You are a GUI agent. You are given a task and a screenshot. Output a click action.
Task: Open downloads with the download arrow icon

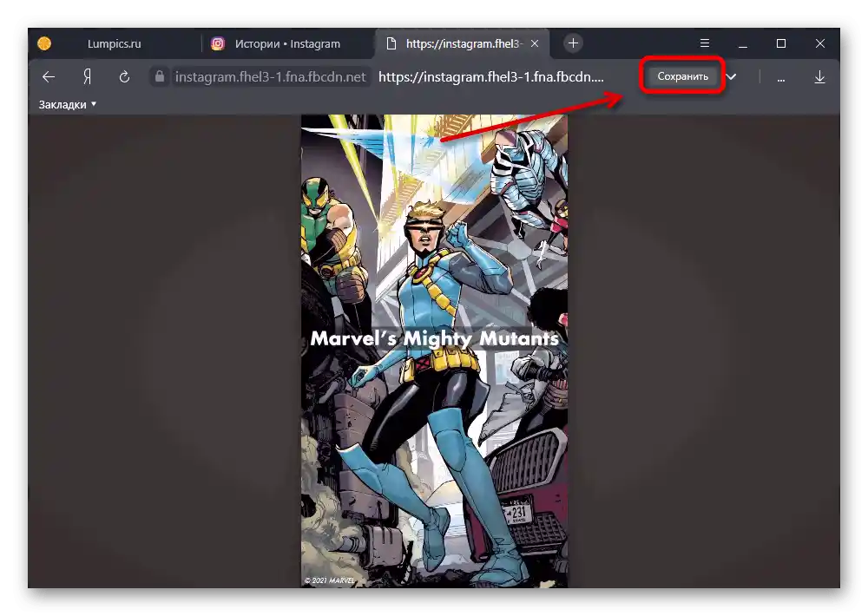(x=820, y=77)
